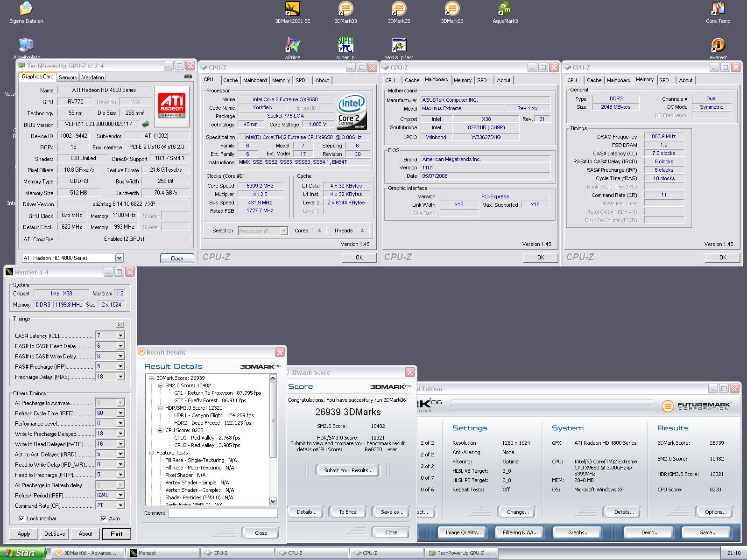Click Del.Save button in MemSet

pos(55,534)
